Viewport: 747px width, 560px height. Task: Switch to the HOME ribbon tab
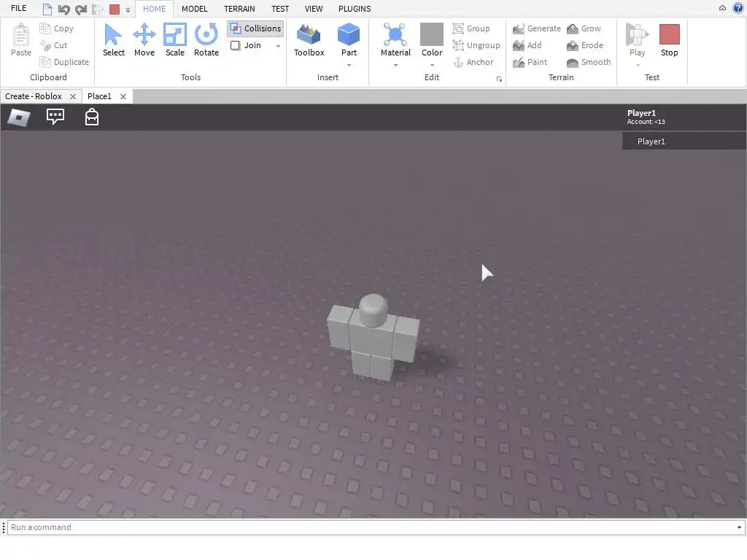(x=155, y=9)
